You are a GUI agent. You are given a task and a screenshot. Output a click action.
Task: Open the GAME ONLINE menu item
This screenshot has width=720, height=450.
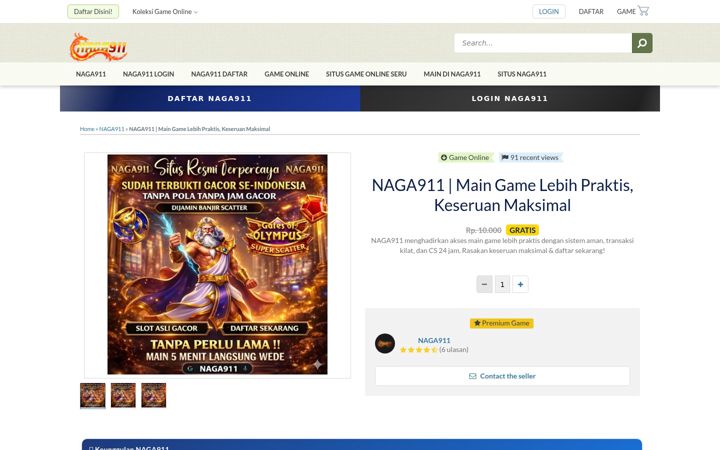287,74
